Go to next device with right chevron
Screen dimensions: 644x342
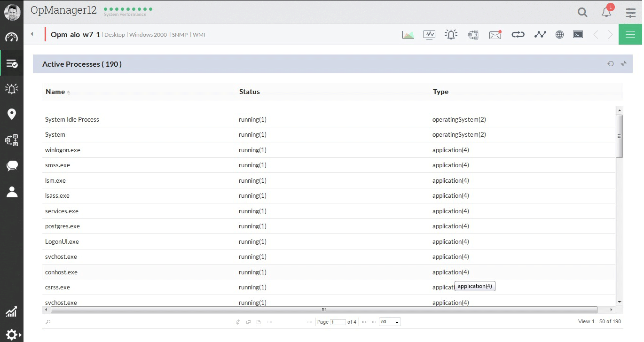point(611,34)
